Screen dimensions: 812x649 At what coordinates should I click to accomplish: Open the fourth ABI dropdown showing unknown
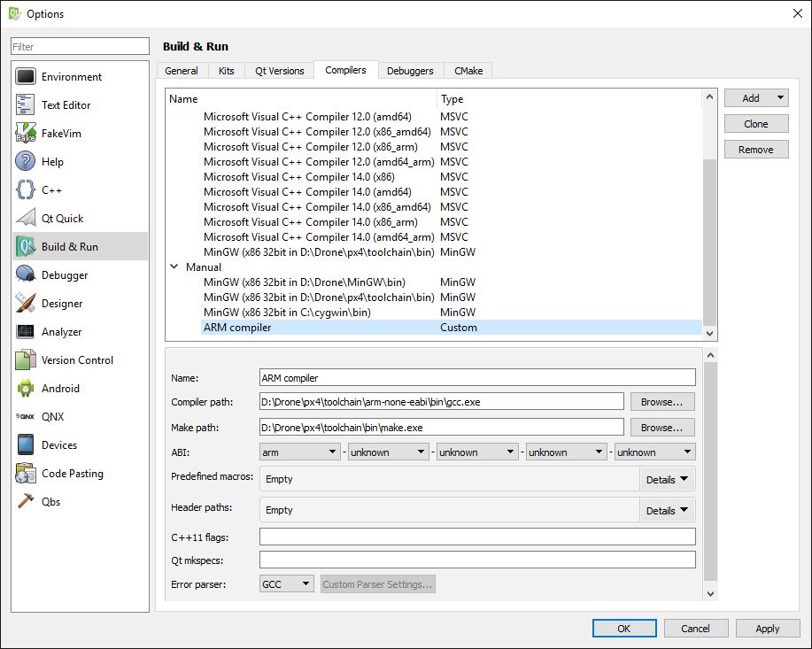tap(566, 452)
